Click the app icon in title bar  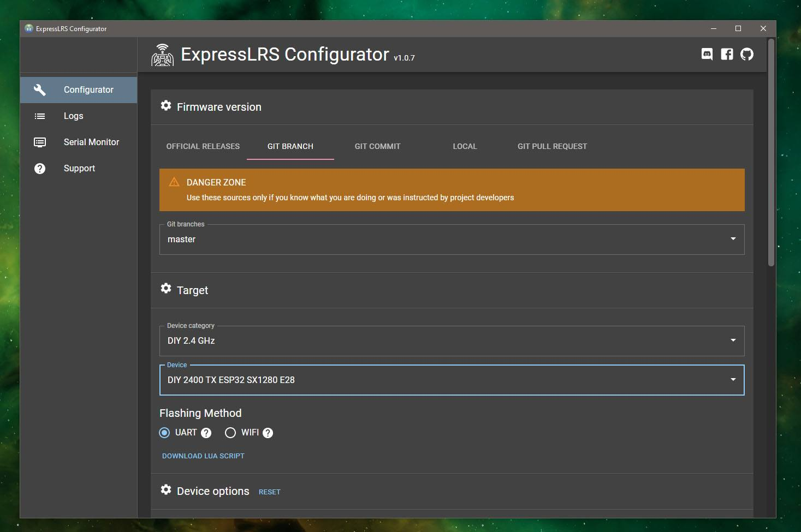click(x=29, y=28)
